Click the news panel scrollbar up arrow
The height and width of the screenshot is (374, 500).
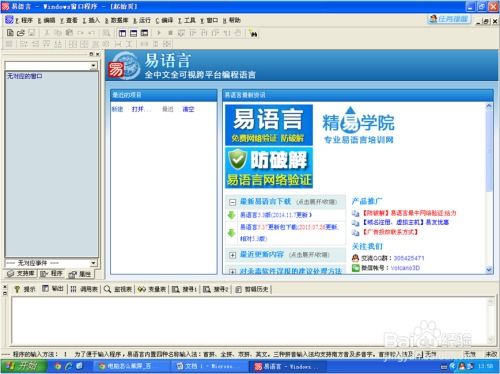(489, 106)
